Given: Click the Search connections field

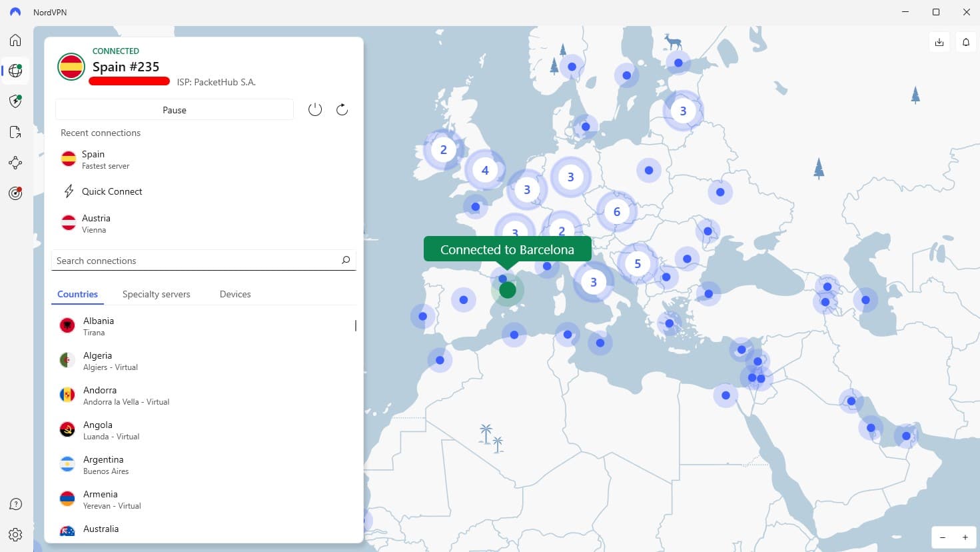Looking at the screenshot, I should (204, 261).
